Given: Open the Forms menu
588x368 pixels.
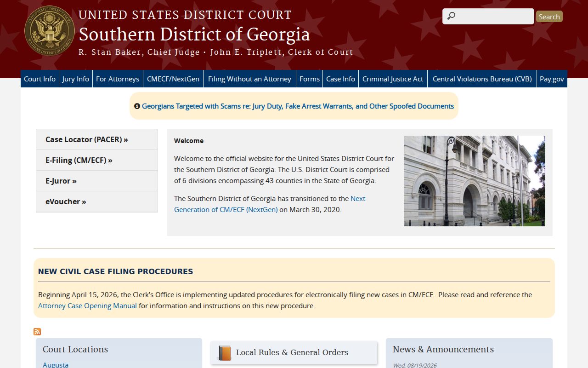Looking at the screenshot, I should pyautogui.click(x=310, y=79).
